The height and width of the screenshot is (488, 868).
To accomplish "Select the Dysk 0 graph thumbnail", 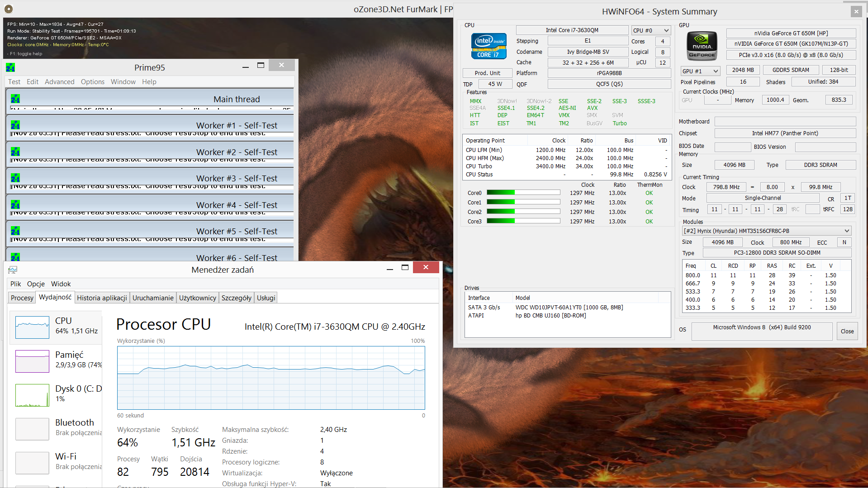I will point(32,395).
